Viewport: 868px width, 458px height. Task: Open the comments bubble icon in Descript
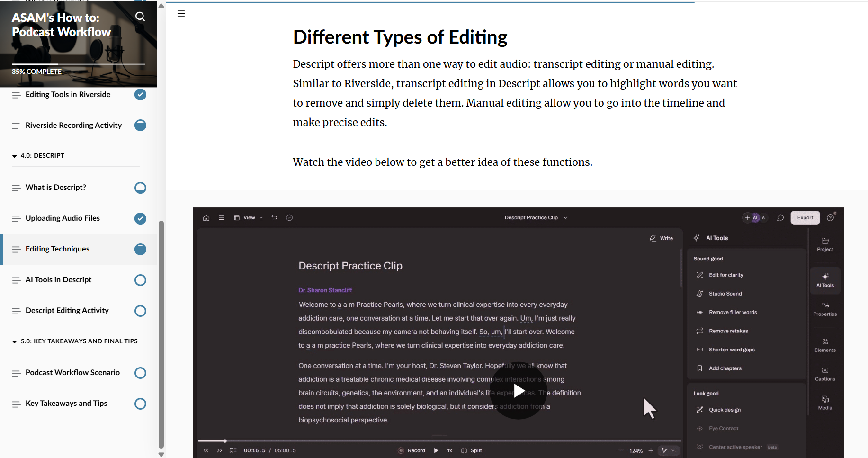(x=780, y=218)
